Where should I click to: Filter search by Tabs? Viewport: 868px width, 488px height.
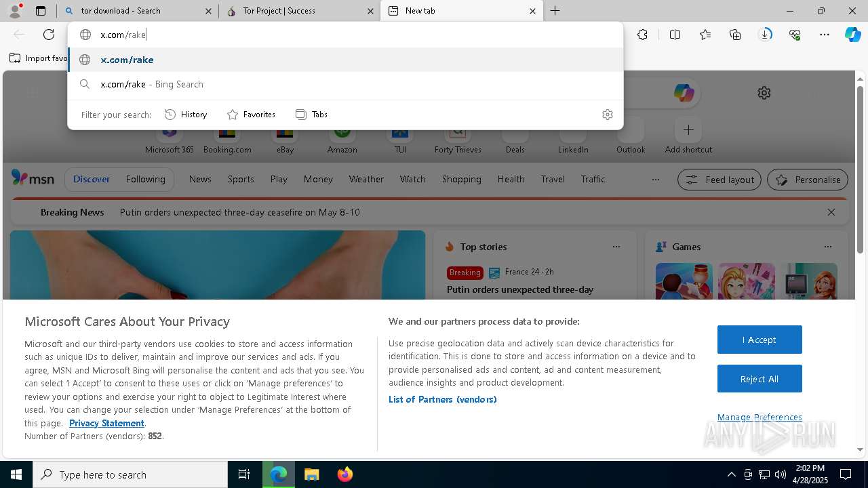point(311,115)
